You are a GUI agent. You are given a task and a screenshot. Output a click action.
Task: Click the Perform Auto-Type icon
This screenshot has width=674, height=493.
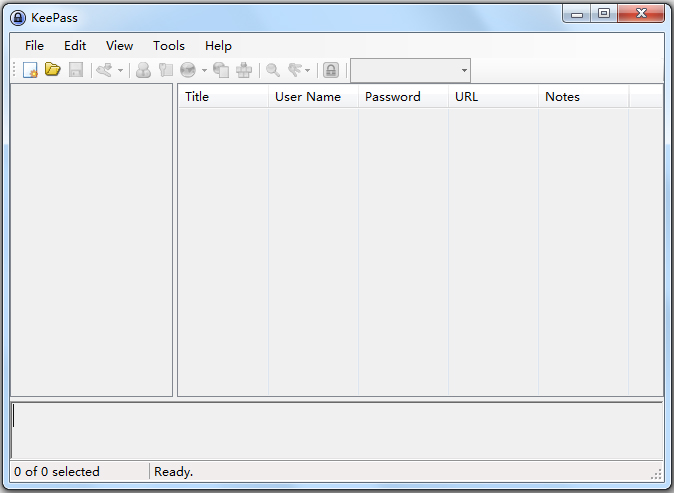[x=244, y=70]
